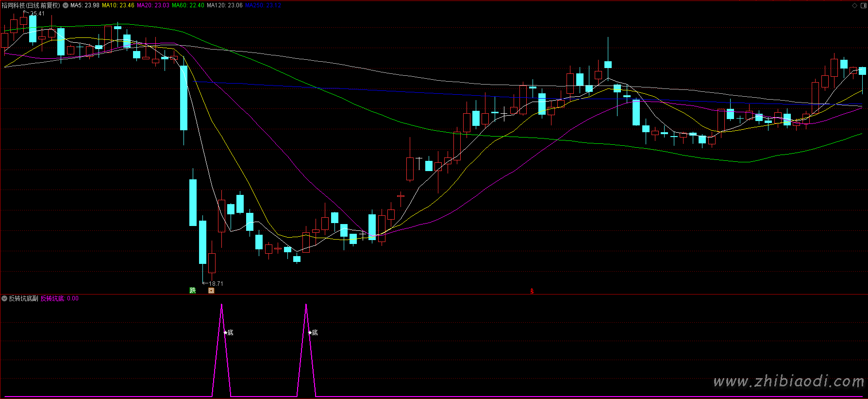The image size is (868, 399).
Task: Click the 25.41 high price label
Action: pos(37,14)
